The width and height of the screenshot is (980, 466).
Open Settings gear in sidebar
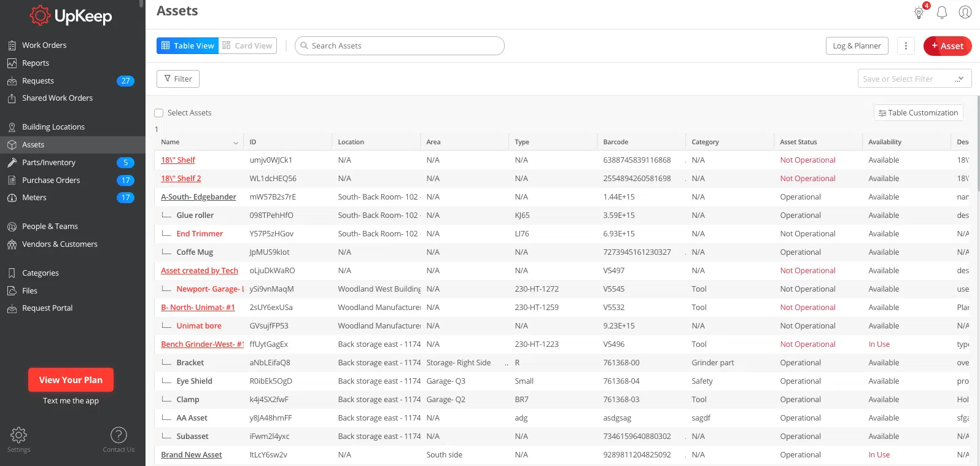coord(18,435)
